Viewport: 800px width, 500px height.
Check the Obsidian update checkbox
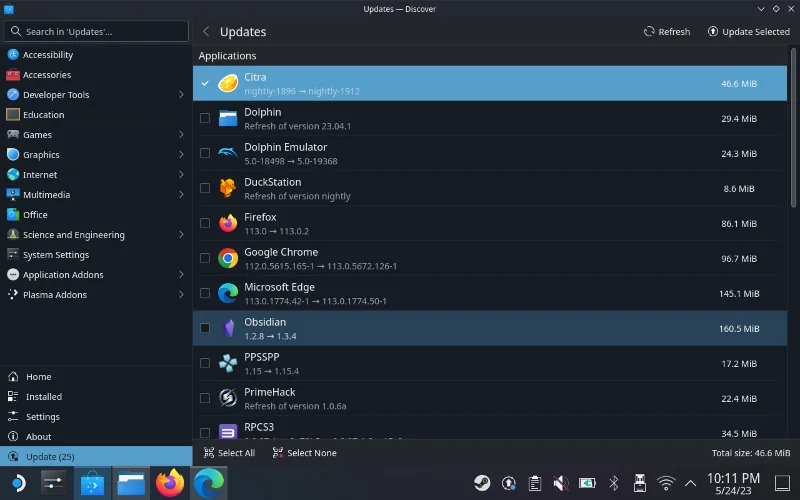click(205, 328)
